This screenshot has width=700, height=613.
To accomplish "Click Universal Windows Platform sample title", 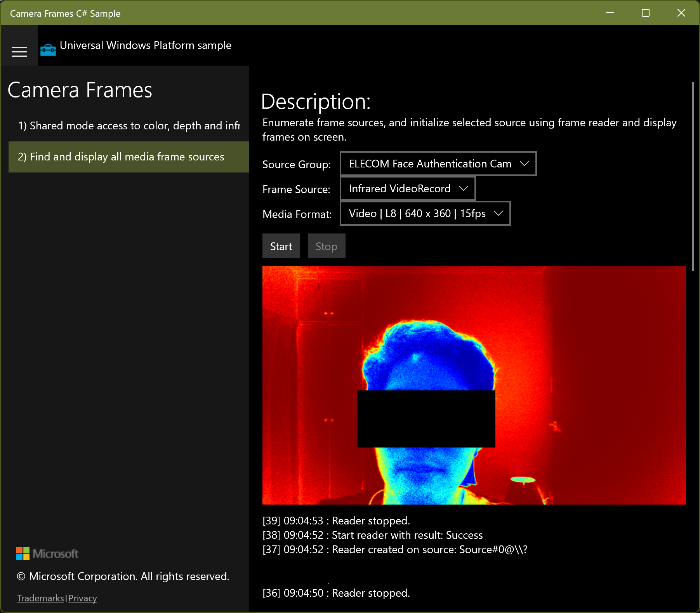I will pos(146,45).
